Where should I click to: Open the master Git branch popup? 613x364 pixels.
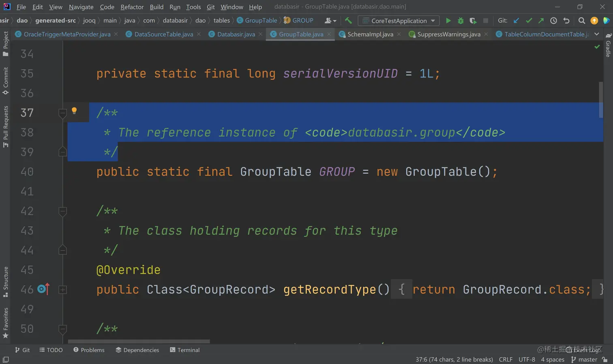click(584, 360)
